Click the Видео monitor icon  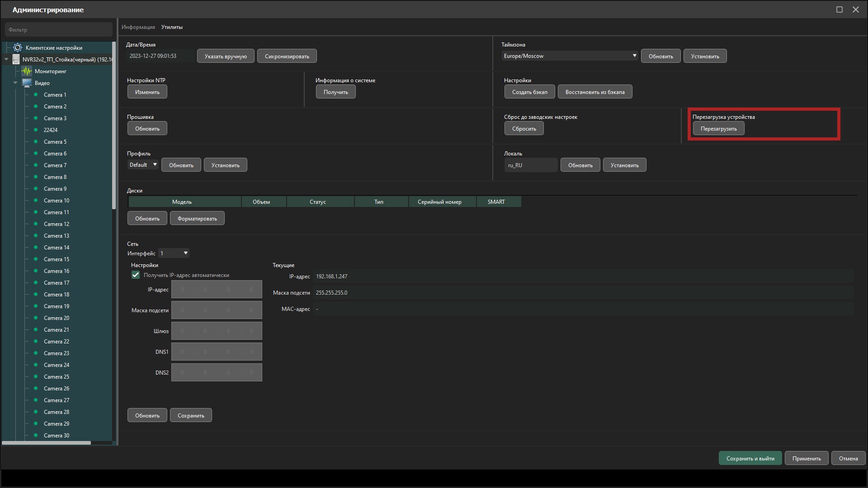pyautogui.click(x=27, y=83)
